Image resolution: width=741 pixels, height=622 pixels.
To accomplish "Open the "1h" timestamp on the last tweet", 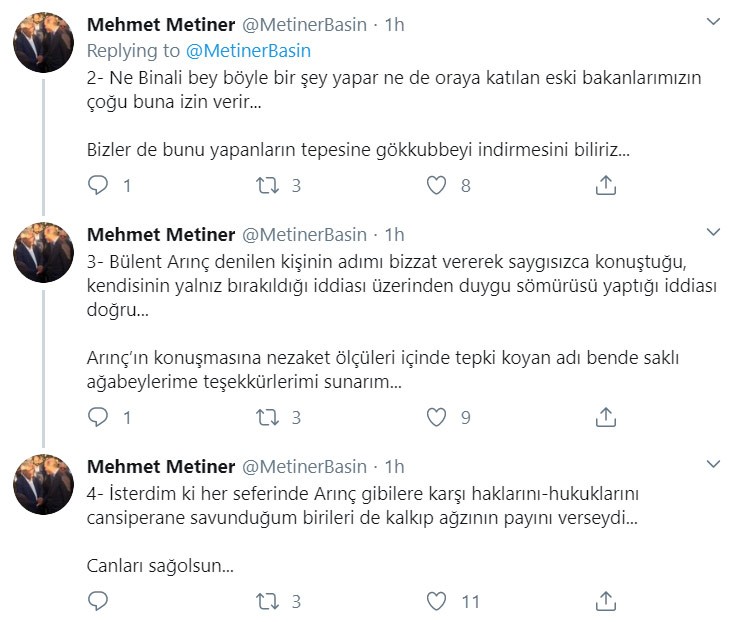I will pos(394,467).
